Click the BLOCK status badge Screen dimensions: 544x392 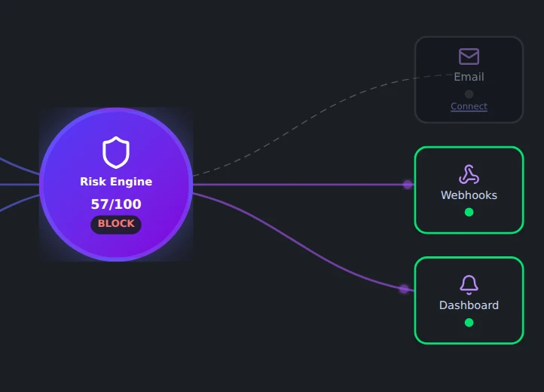pyautogui.click(x=116, y=224)
